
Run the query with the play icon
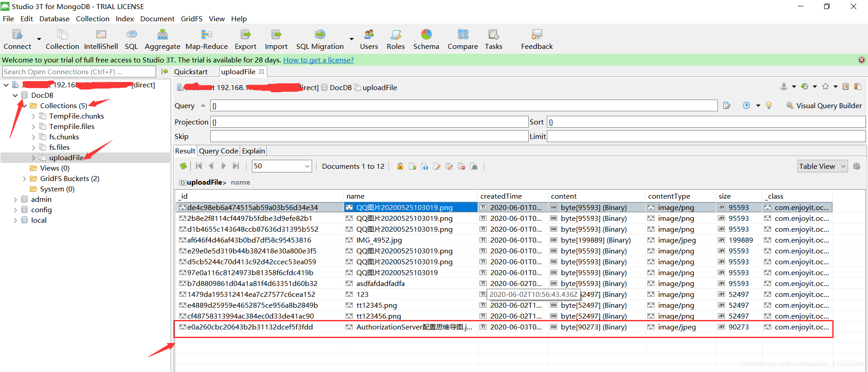(x=746, y=105)
